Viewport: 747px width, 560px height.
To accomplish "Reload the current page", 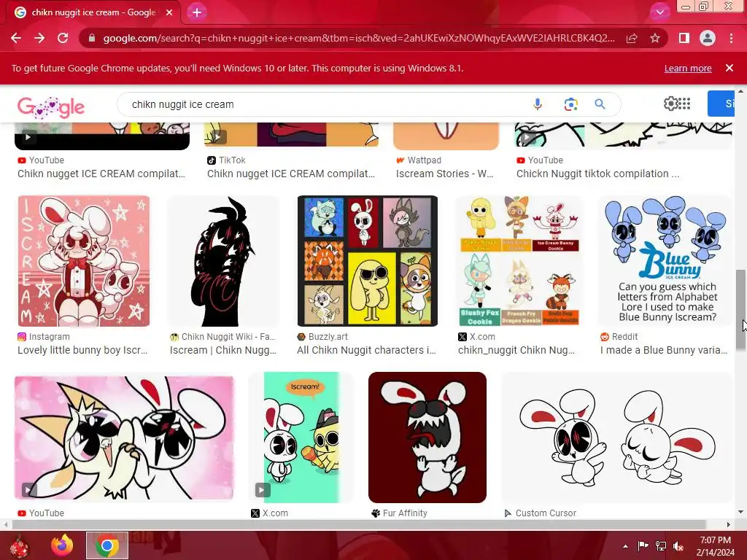I will tap(63, 38).
